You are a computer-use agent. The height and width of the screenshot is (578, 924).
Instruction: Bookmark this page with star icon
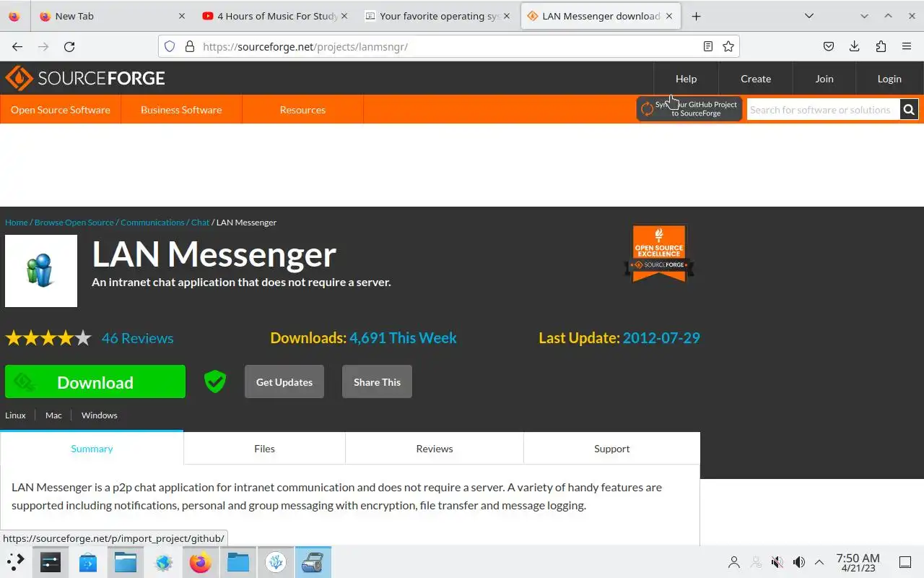[x=728, y=46]
